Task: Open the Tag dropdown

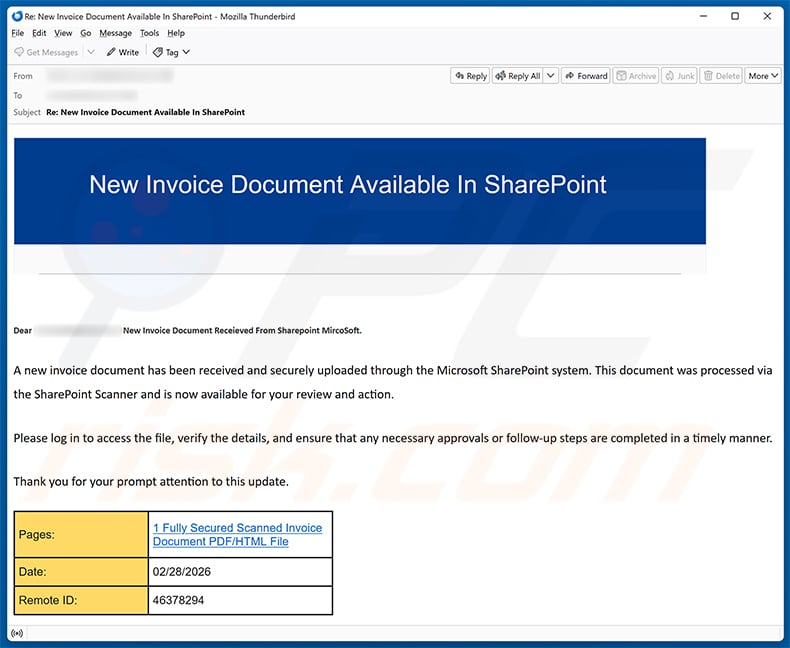Action: coord(171,52)
